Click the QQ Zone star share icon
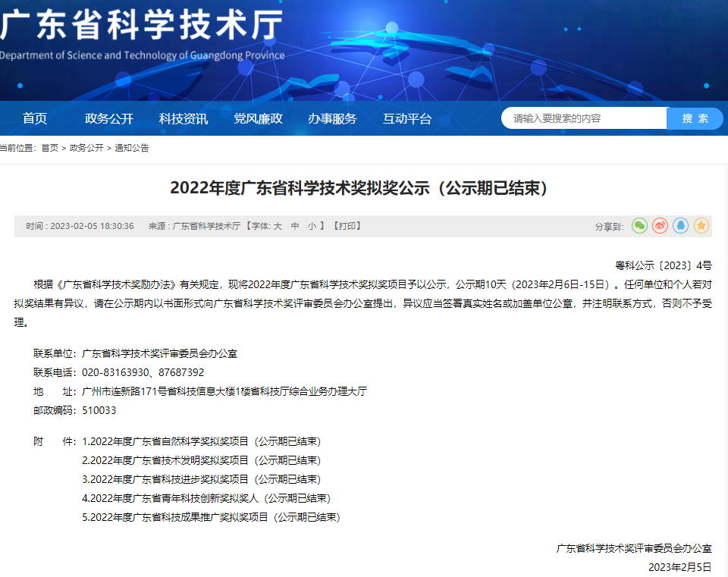Screen dimensions: 728x577 click(x=701, y=226)
